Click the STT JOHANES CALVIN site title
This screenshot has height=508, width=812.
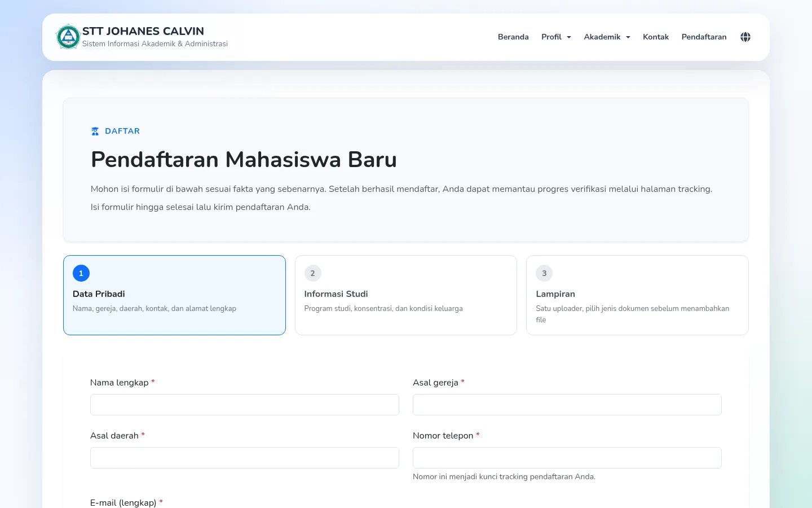143,31
